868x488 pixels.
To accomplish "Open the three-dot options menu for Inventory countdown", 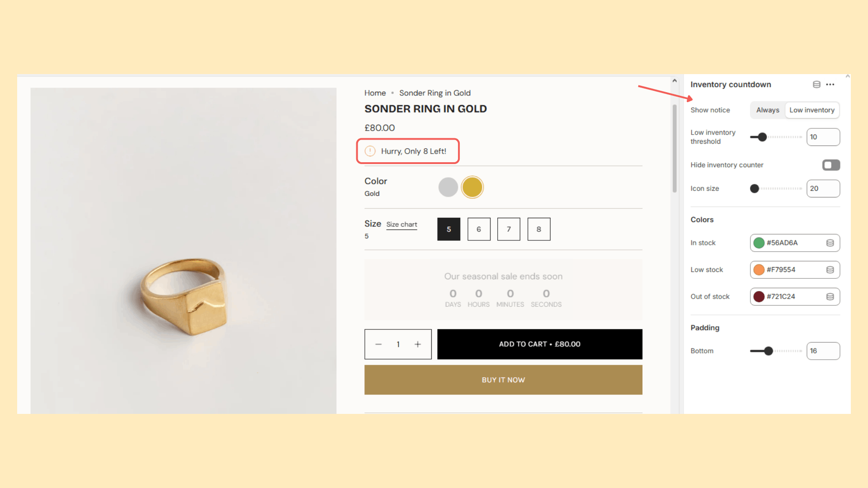I will point(830,84).
